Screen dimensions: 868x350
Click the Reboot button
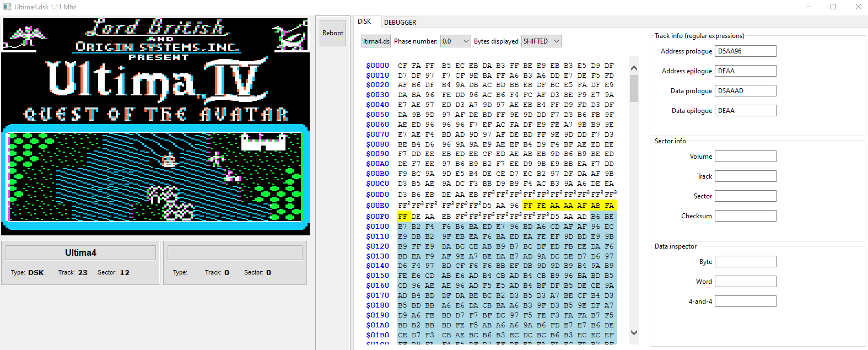coord(332,33)
